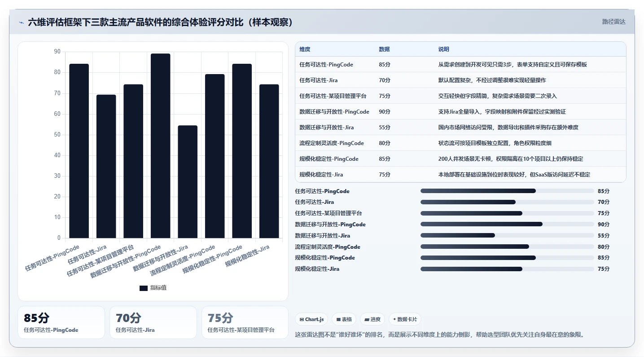Click the 流程定制灵活度-PingCode label in progress list

[x=328, y=247]
